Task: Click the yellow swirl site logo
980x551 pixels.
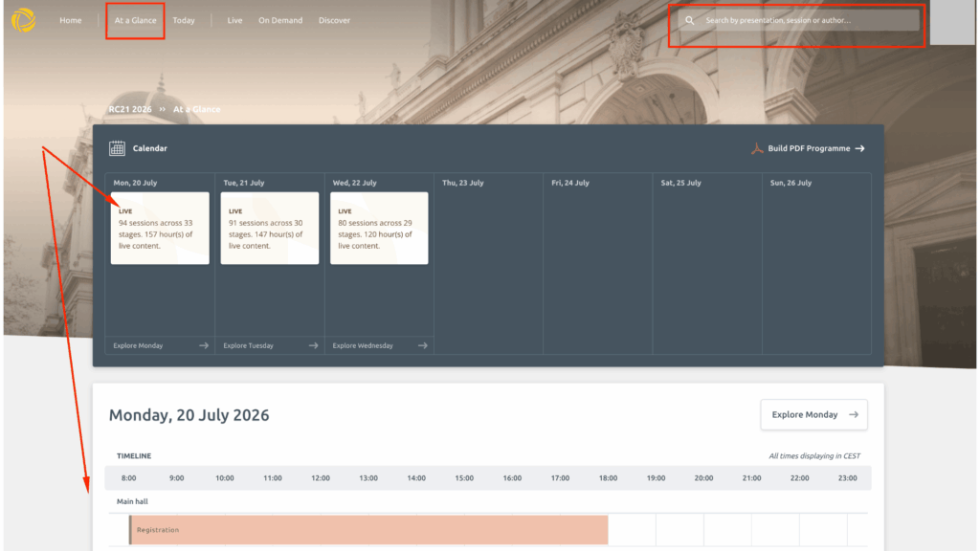Action: (23, 20)
